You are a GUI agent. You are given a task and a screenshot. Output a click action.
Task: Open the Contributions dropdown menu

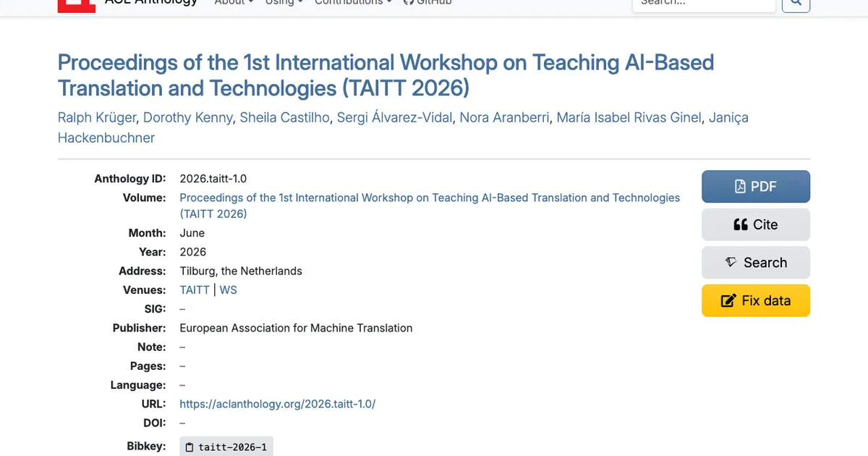(x=353, y=3)
